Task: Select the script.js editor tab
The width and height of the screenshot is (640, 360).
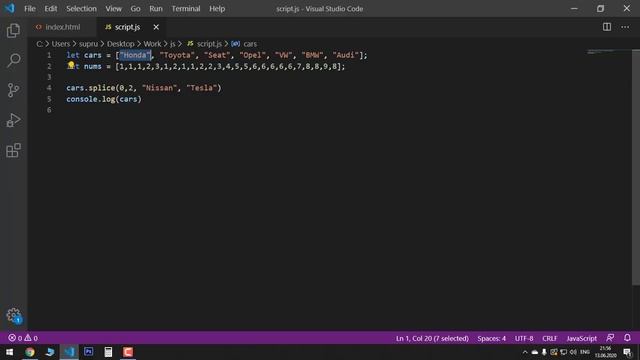Action: [x=127, y=27]
